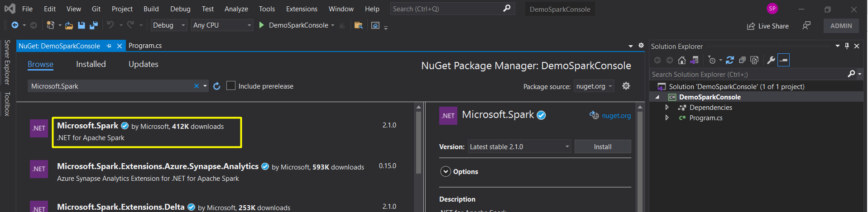Close the NuGet: DemoSparkConsole tab

pos(120,46)
